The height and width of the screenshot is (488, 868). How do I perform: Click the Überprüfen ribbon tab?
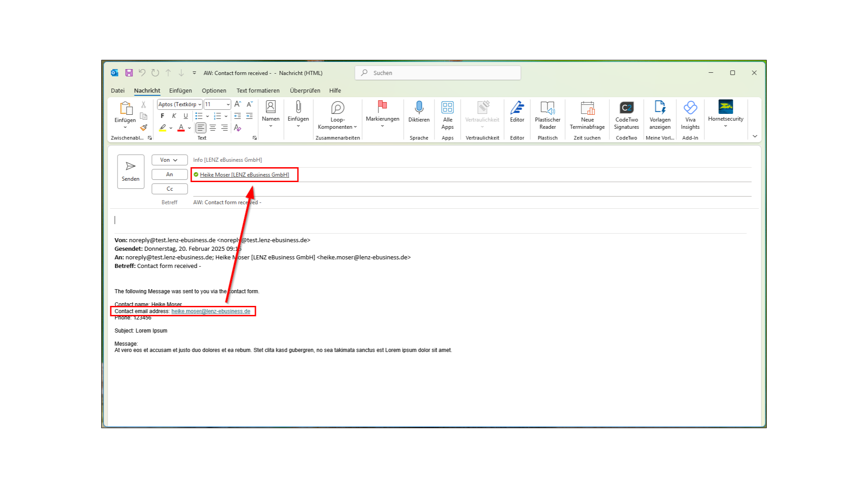click(x=305, y=90)
